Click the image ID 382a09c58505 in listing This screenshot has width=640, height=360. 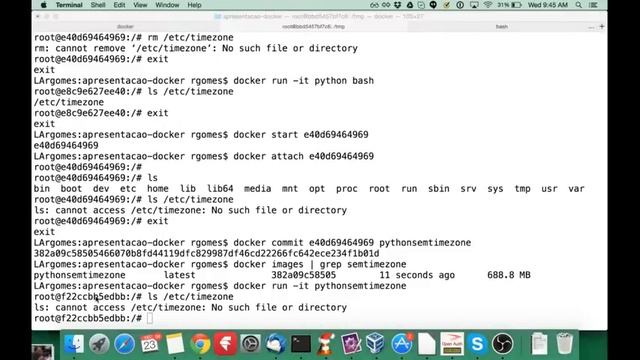(304, 275)
